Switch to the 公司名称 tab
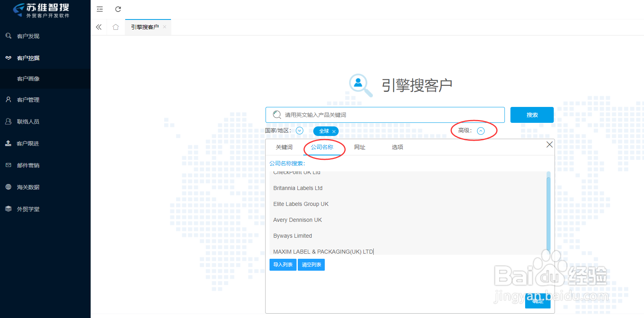644x318 pixels. 322,147
